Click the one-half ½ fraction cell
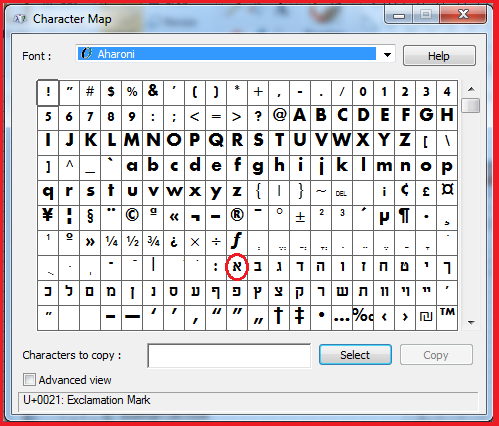This screenshot has height=426, width=499. pyautogui.click(x=132, y=243)
